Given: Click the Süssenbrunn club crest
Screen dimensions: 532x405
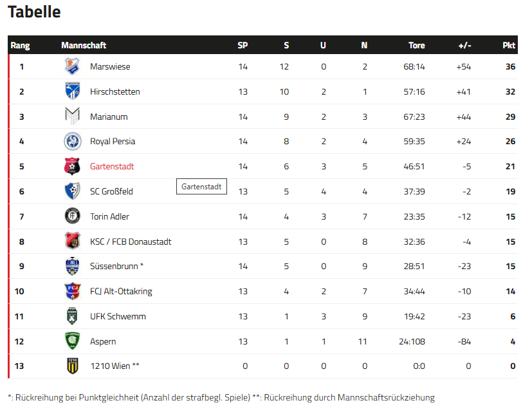Looking at the screenshot, I should (72, 266).
